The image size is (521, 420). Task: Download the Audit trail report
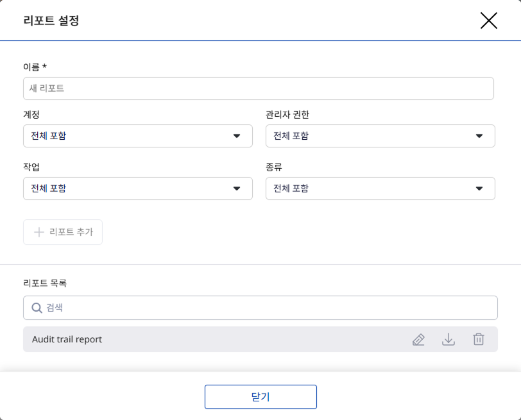click(x=448, y=340)
